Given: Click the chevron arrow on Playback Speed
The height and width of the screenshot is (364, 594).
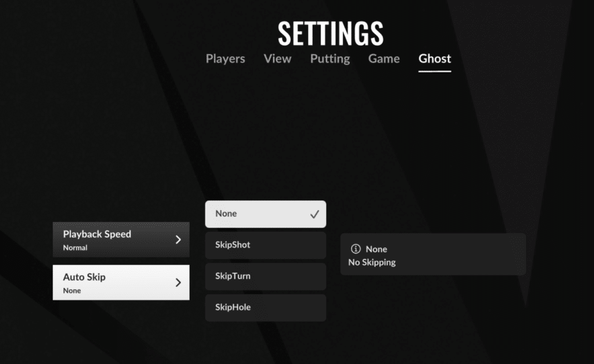Looking at the screenshot, I should coord(178,239).
